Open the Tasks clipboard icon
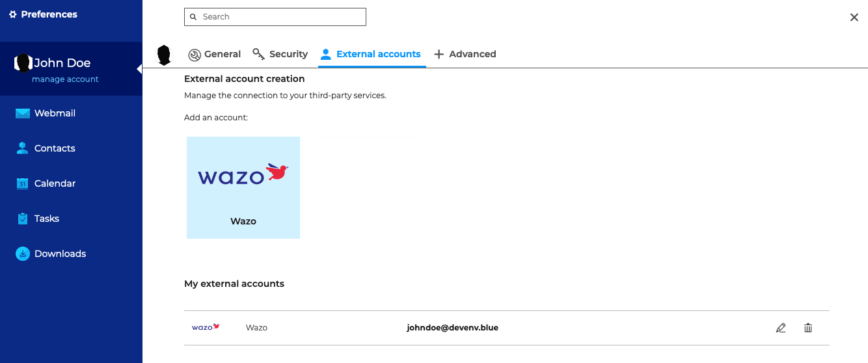The height and width of the screenshot is (363, 868). 23,219
